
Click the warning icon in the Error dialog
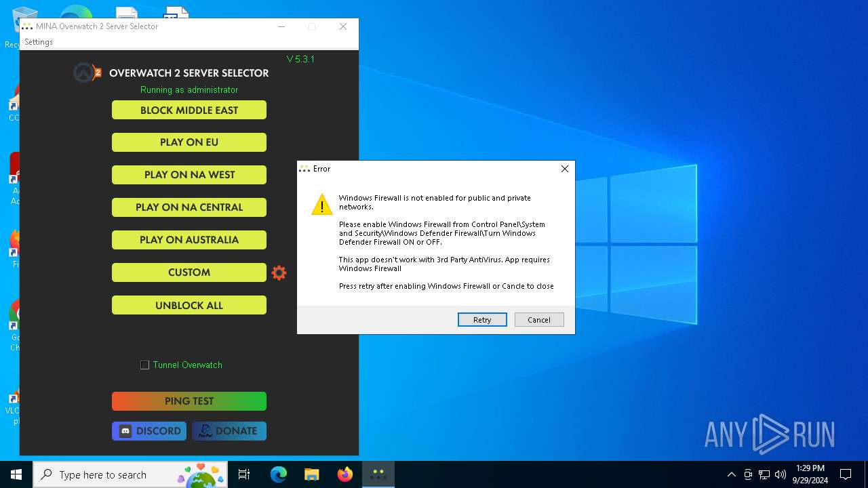321,205
